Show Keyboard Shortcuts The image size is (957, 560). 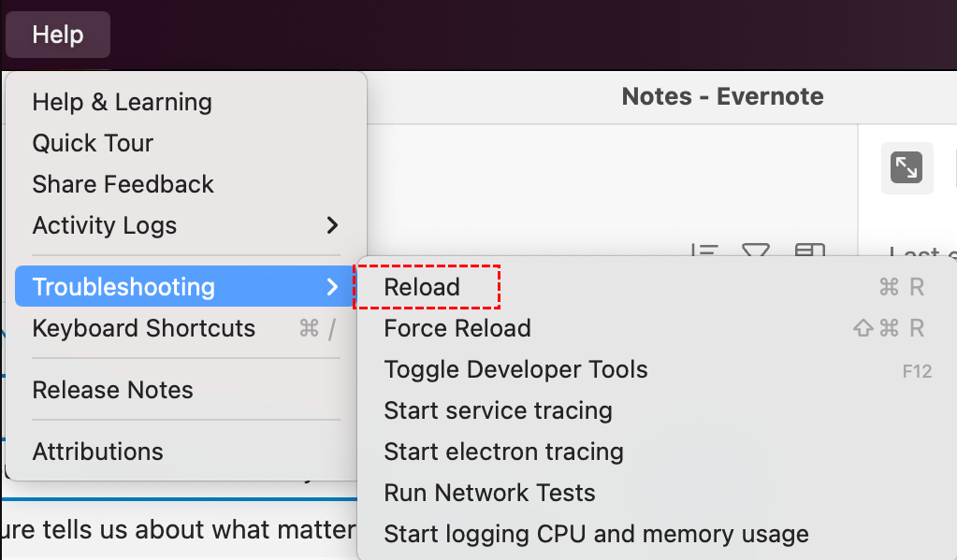tap(144, 328)
